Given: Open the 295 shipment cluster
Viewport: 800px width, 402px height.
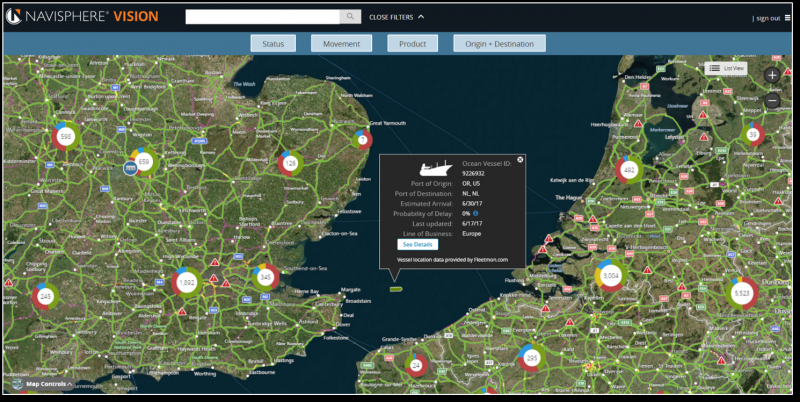Looking at the screenshot, I should (532, 358).
